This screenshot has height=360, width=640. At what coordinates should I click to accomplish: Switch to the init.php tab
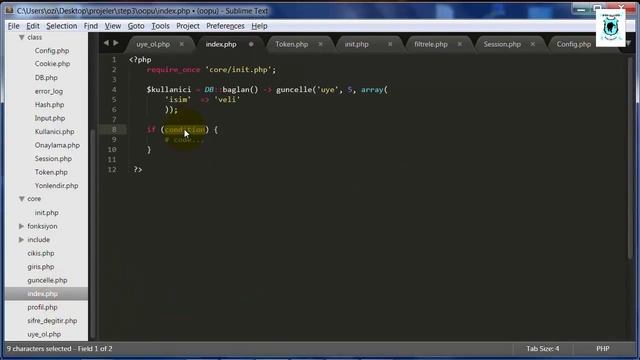356,44
